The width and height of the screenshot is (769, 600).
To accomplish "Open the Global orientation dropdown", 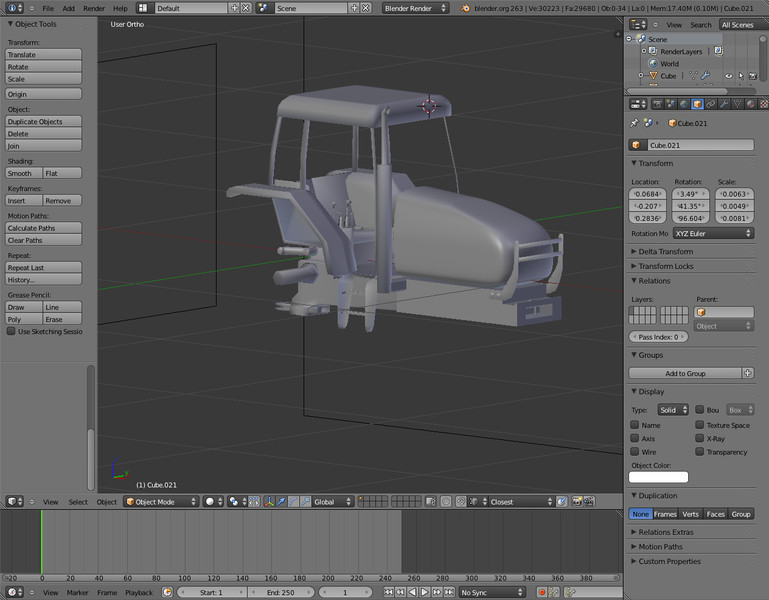I will [x=333, y=501].
